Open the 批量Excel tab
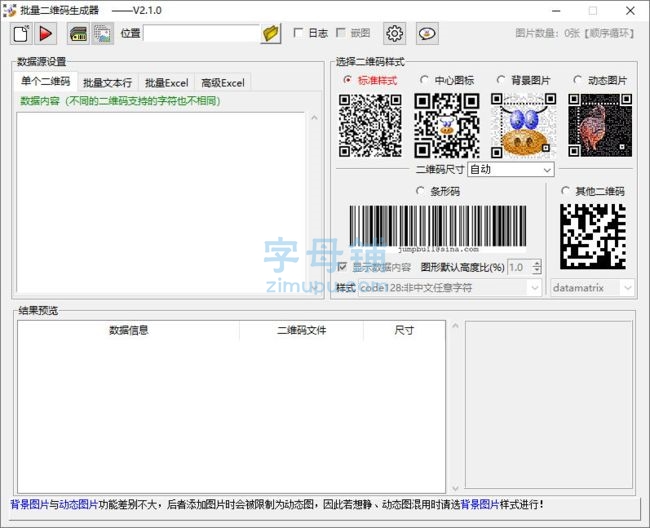 tap(166, 82)
